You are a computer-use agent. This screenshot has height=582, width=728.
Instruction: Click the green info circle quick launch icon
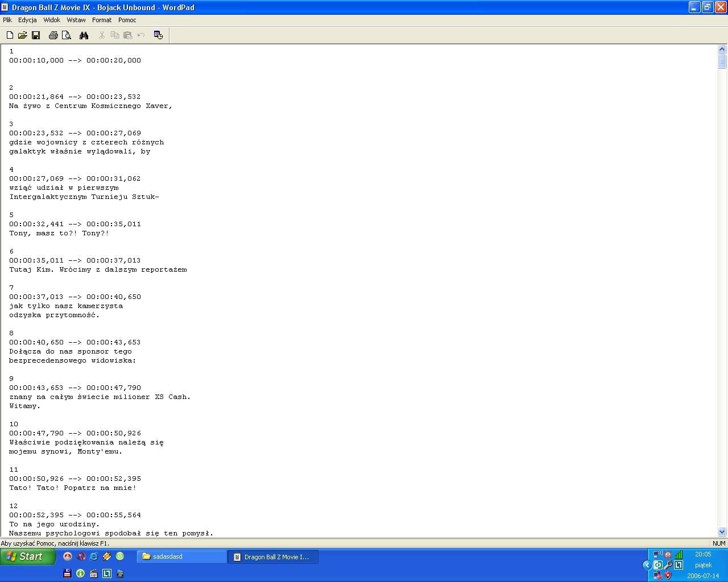click(x=80, y=573)
